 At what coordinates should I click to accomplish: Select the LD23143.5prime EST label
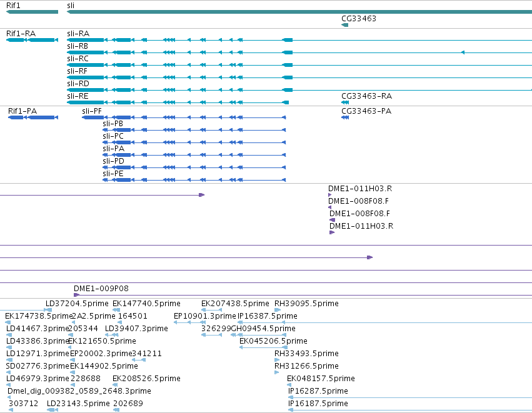(x=78, y=404)
